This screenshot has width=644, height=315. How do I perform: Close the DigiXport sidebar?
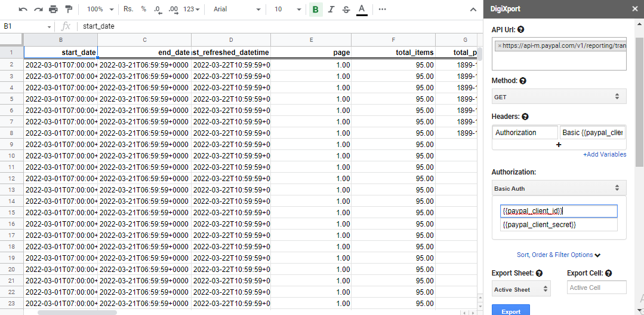[x=634, y=9]
